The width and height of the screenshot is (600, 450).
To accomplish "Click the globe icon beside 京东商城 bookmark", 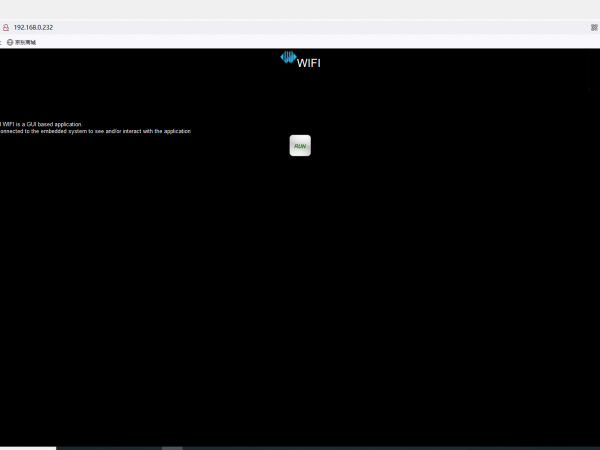I will pos(10,42).
